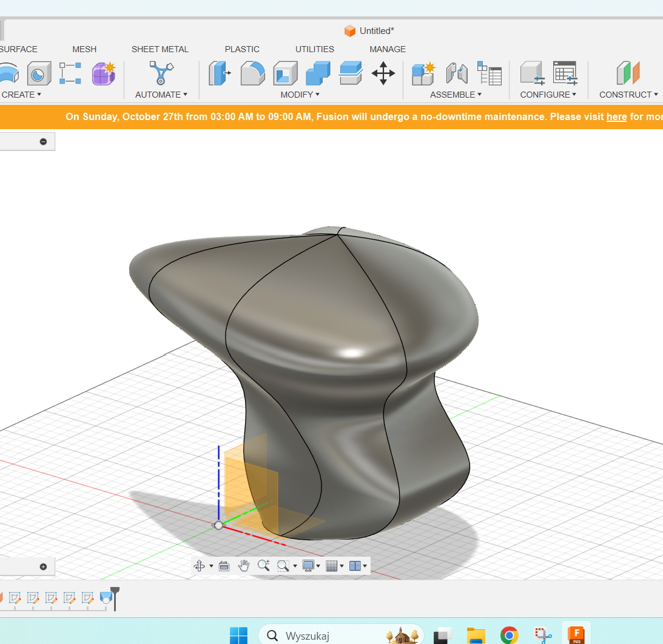
Task: Create a New Component from Assemble panel
Action: coord(423,73)
